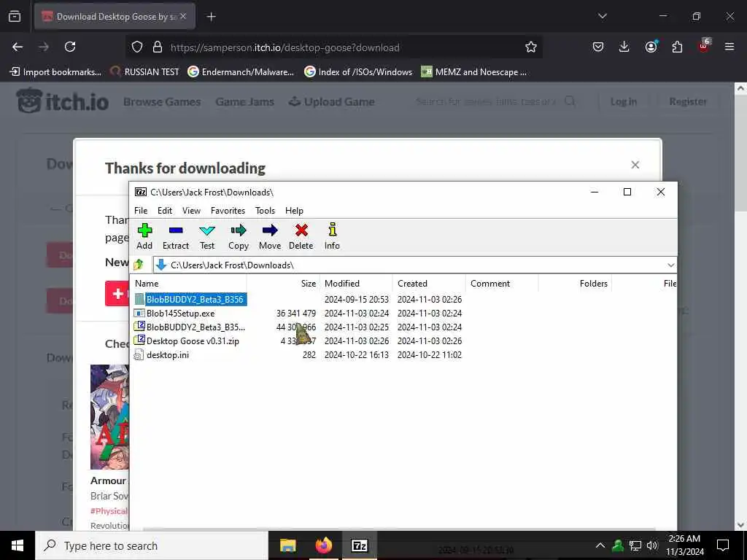Click the Windows Start button

coord(18,545)
